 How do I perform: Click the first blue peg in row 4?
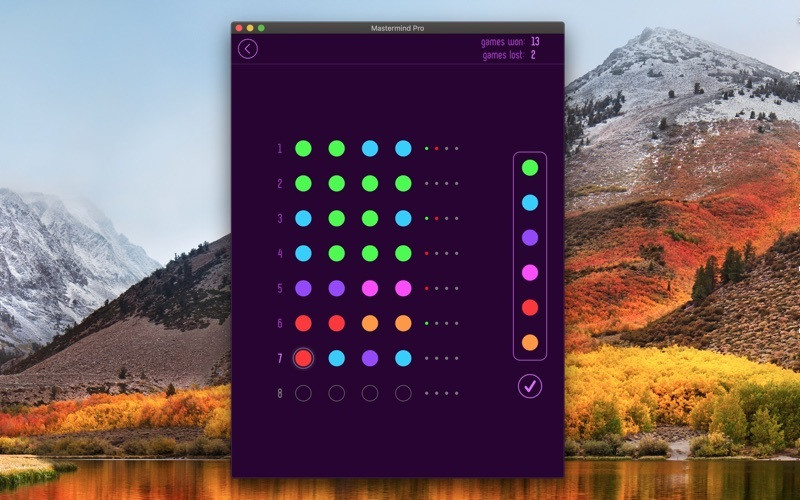(x=303, y=254)
